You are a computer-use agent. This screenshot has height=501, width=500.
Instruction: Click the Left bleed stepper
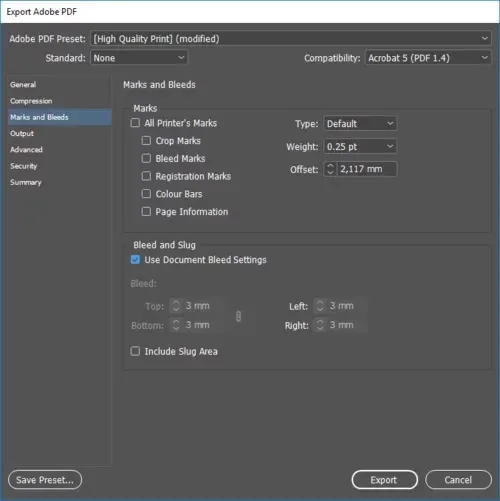(x=320, y=306)
